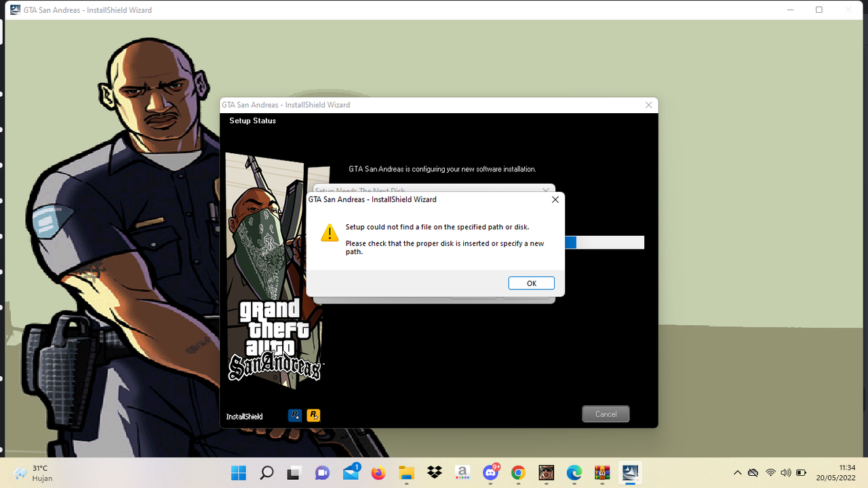Click the yellow Rockstar logo icon

coord(313,415)
